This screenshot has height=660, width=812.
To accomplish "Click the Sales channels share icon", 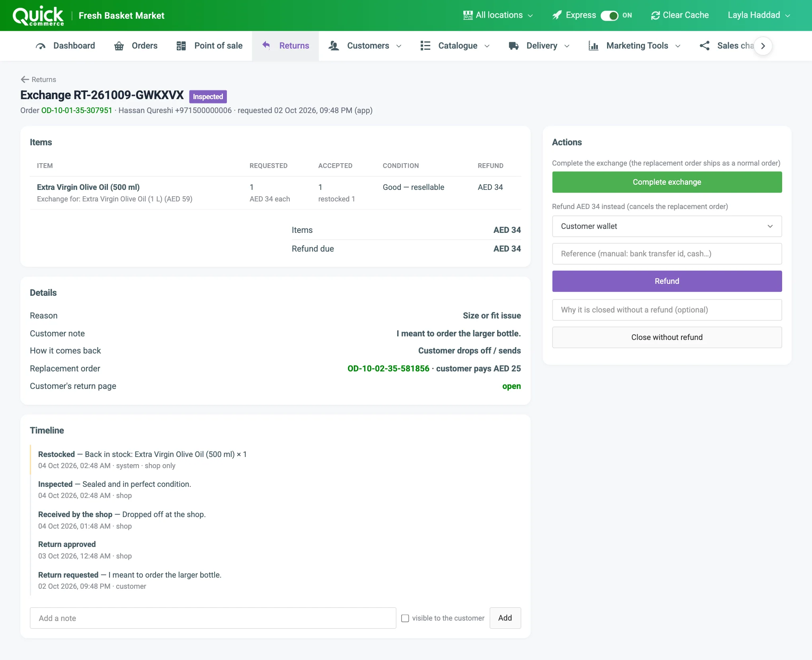I will tap(705, 46).
